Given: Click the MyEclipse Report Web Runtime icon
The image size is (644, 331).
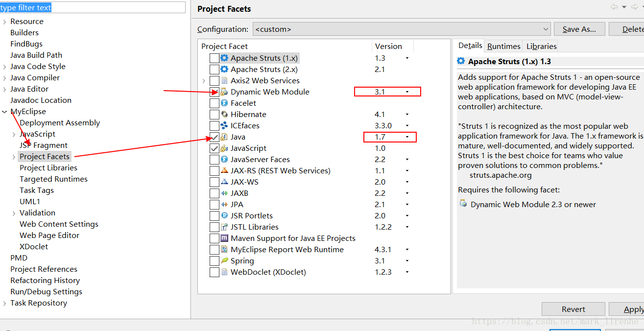Looking at the screenshot, I should [224, 249].
